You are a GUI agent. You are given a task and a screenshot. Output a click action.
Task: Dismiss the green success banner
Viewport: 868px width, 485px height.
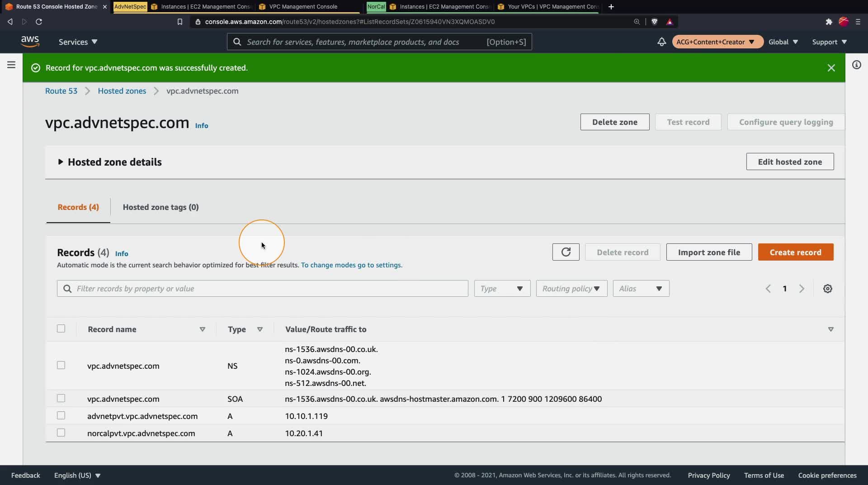pos(831,68)
